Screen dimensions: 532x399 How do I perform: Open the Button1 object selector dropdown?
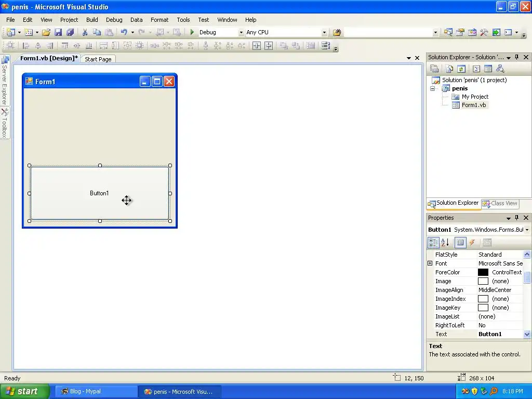(x=527, y=230)
